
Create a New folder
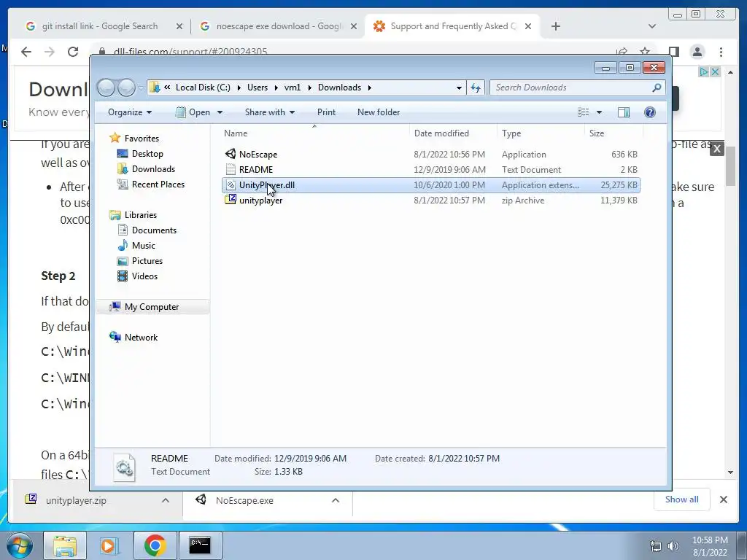coord(379,112)
